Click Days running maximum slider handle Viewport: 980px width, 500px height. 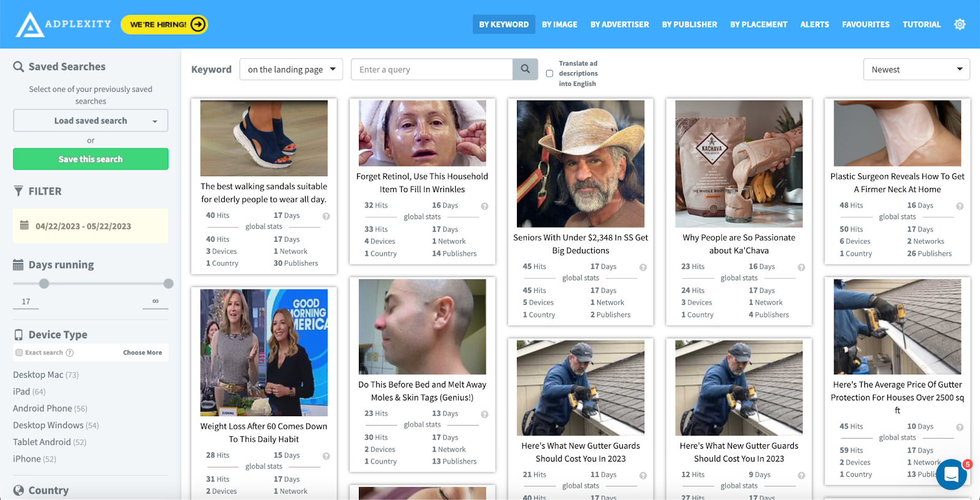click(x=168, y=283)
